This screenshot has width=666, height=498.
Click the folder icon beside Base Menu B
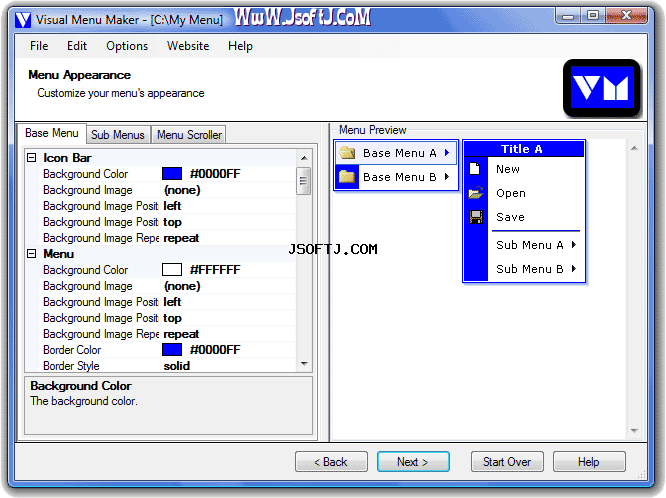347,176
